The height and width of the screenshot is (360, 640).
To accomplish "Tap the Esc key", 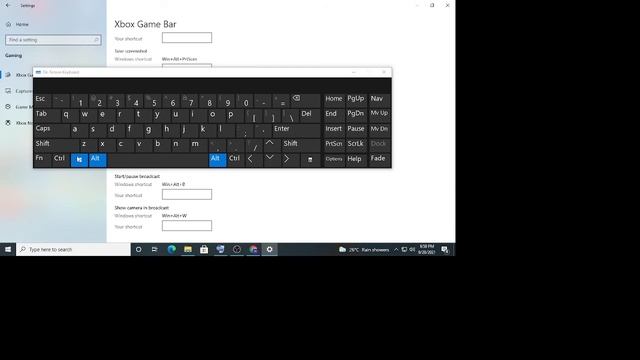I will click(42, 100).
